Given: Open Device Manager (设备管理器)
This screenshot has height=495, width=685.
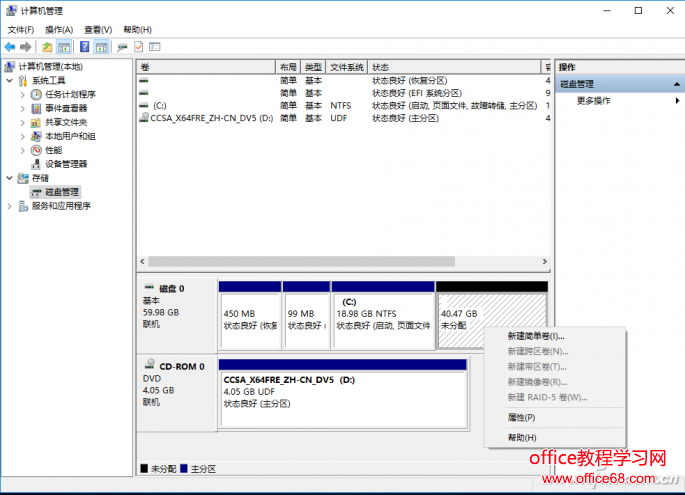Looking at the screenshot, I should click(66, 164).
